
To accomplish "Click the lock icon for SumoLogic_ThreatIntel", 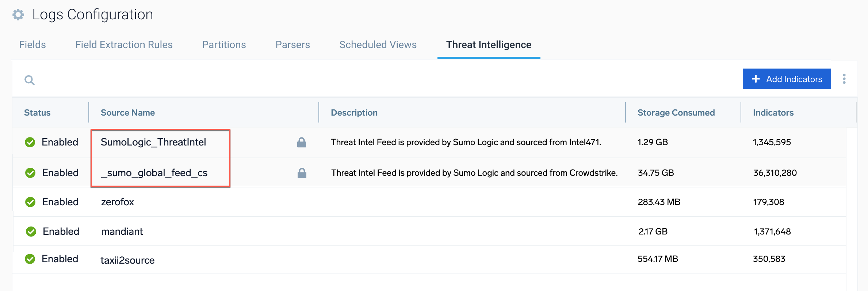I will 302,142.
